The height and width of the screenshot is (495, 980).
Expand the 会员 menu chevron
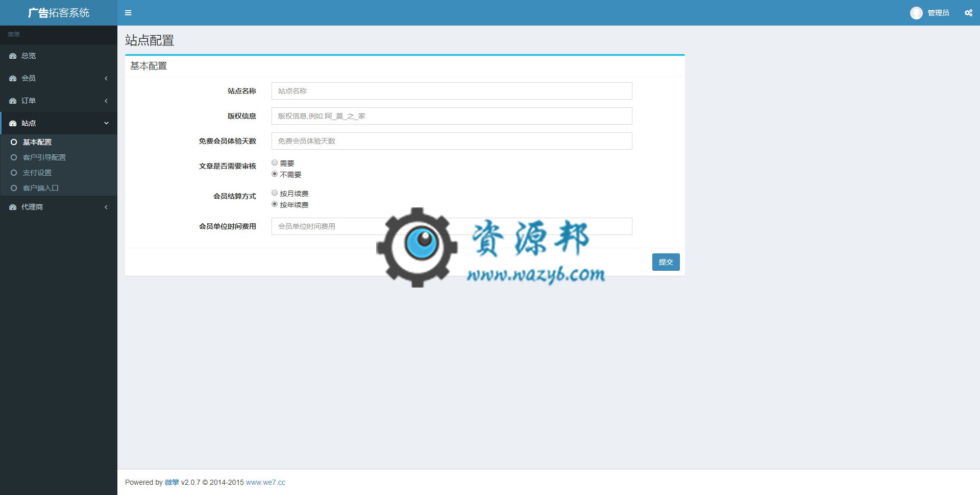pyautogui.click(x=106, y=78)
